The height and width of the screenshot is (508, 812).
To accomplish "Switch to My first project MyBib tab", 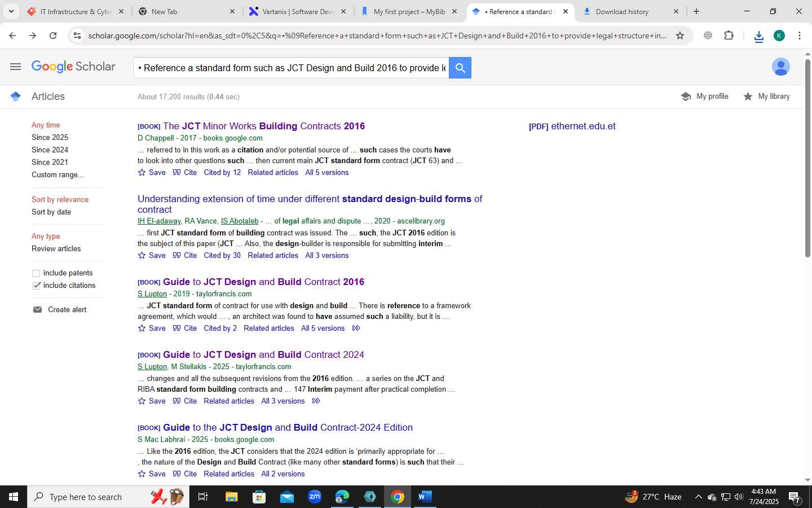I will 410,11.
